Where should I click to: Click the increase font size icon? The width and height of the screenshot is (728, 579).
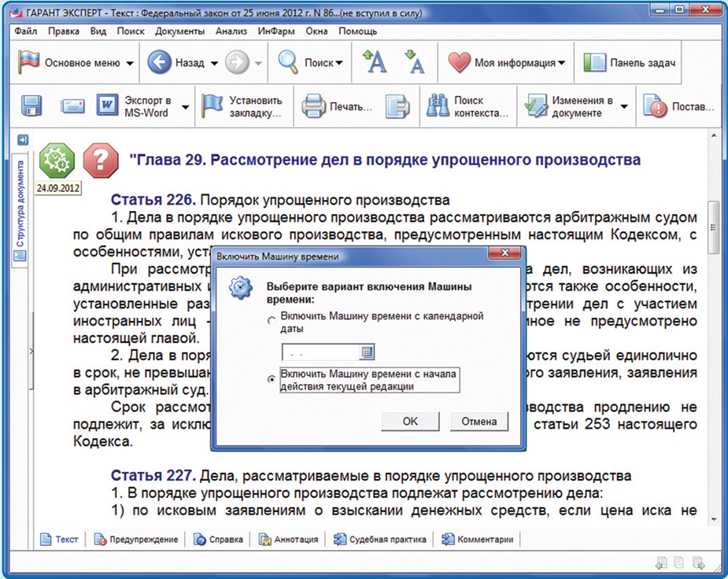[x=374, y=63]
